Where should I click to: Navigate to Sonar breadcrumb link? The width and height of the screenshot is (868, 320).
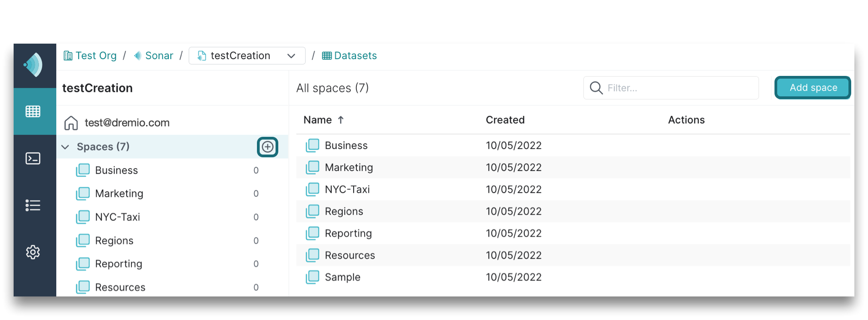point(154,56)
